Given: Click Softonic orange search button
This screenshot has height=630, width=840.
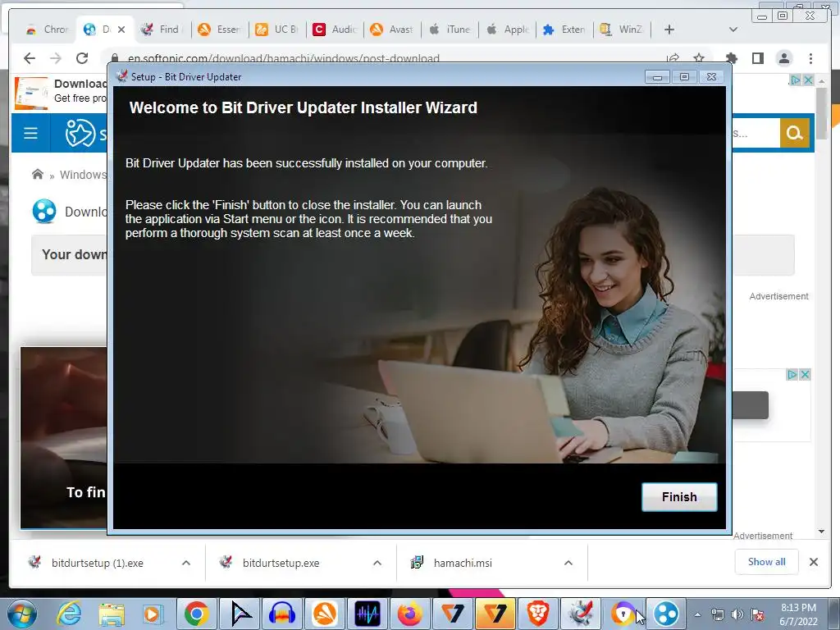Looking at the screenshot, I should click(x=794, y=133).
